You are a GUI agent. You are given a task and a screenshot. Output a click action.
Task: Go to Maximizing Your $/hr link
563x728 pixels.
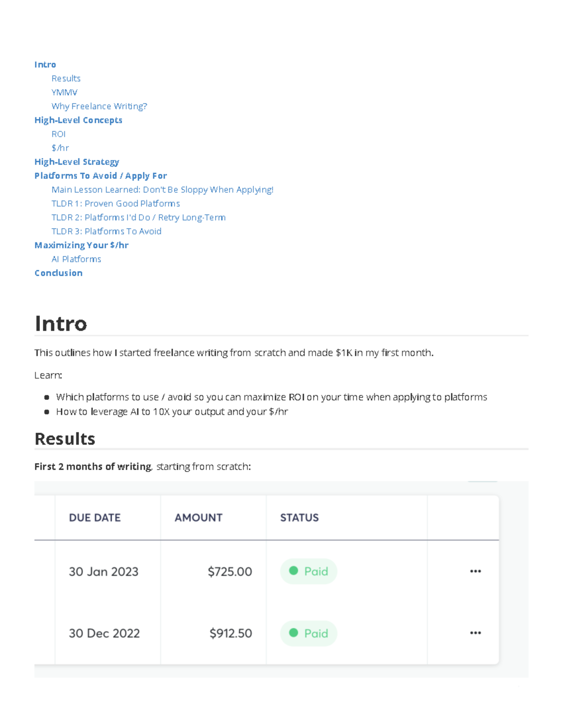click(82, 245)
